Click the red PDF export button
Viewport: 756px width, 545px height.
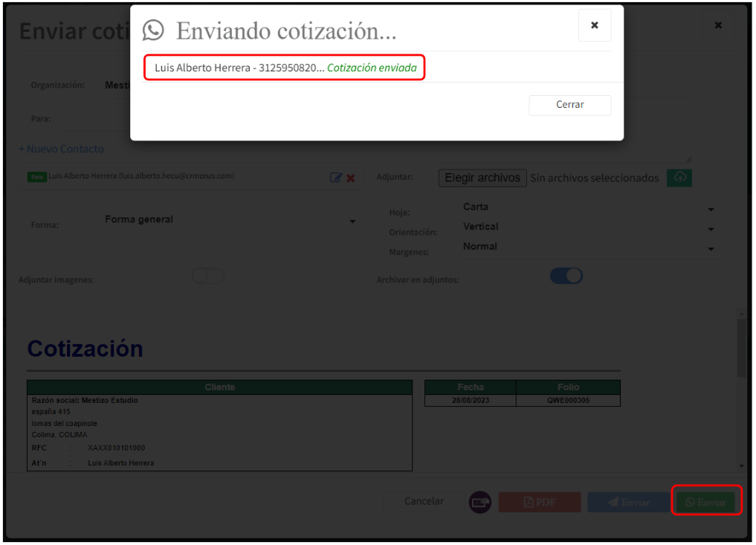[539, 503]
